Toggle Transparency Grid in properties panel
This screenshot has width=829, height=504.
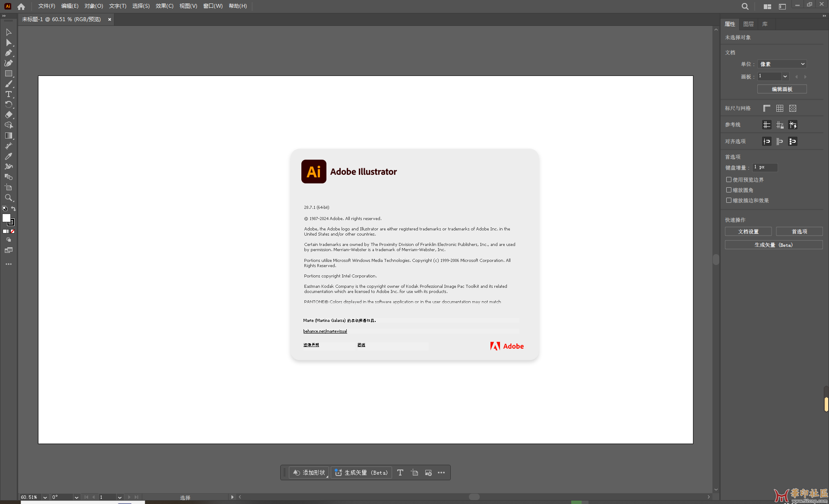pyautogui.click(x=792, y=108)
